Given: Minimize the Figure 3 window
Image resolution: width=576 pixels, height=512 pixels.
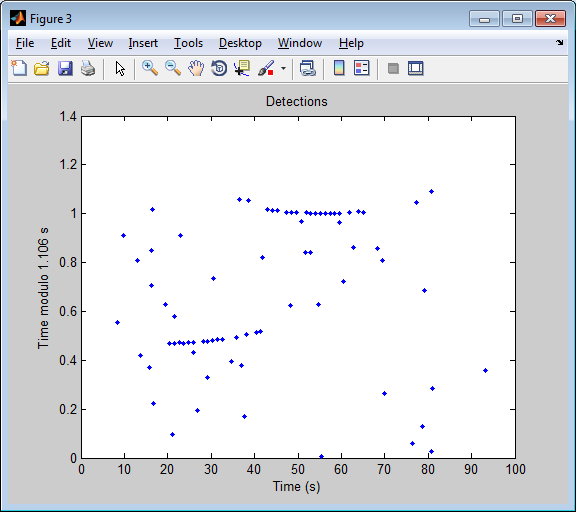Looking at the screenshot, I should (x=484, y=18).
